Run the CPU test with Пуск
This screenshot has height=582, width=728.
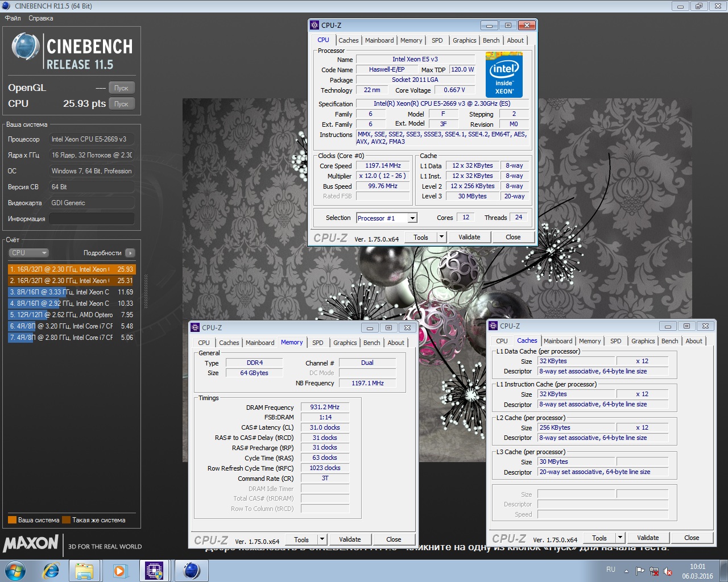[121, 104]
